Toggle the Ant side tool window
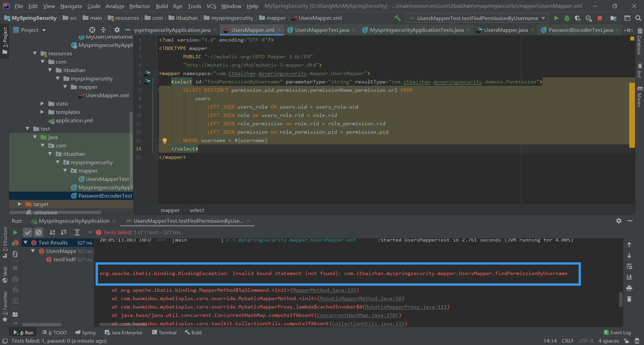Image resolution: width=644 pixels, height=345 pixels. pyautogui.click(x=640, y=70)
